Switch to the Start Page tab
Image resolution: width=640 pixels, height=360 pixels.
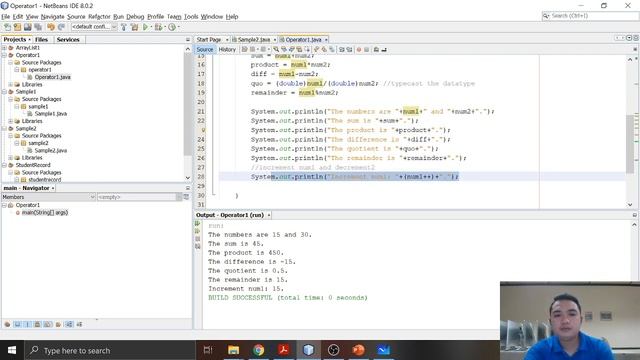209,40
